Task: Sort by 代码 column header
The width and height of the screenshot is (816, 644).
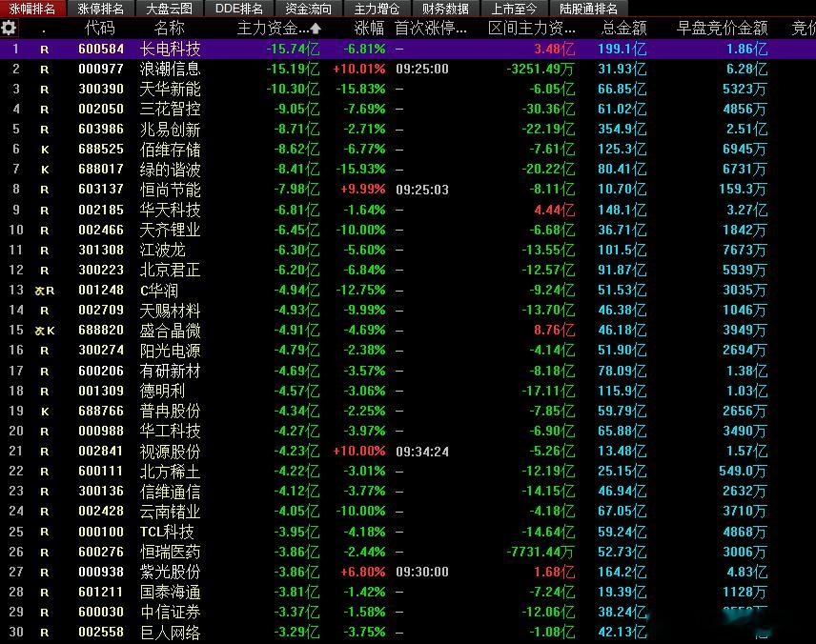Action: point(100,28)
